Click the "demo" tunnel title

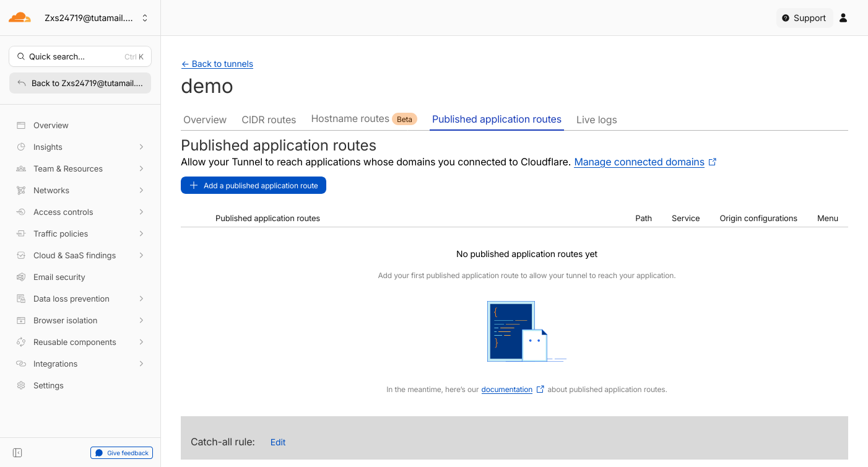[207, 86]
